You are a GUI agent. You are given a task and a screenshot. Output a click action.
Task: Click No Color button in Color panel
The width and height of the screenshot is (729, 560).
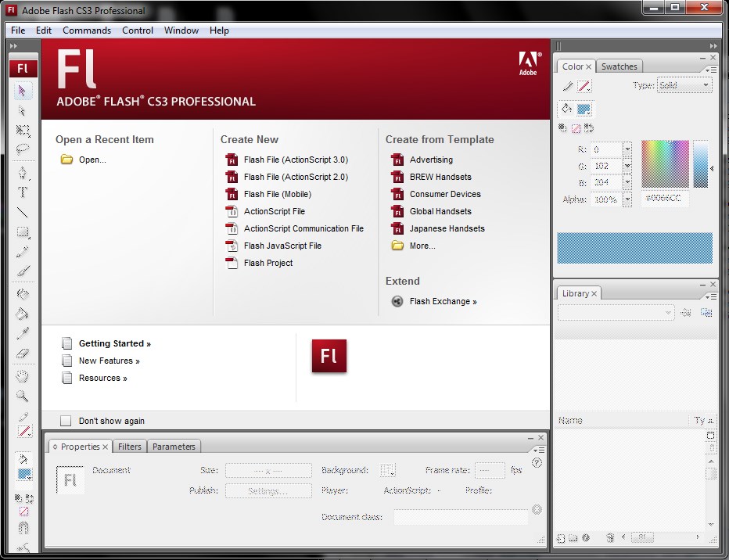(576, 128)
